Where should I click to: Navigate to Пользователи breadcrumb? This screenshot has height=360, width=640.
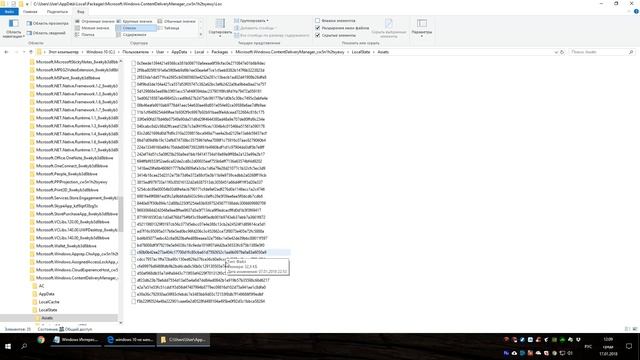pyautogui.click(x=136, y=52)
